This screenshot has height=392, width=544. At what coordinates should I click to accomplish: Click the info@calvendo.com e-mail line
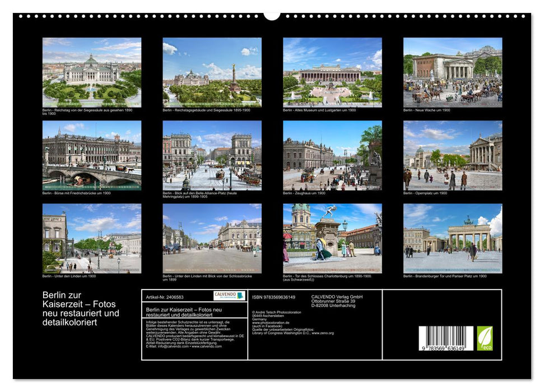point(184,346)
